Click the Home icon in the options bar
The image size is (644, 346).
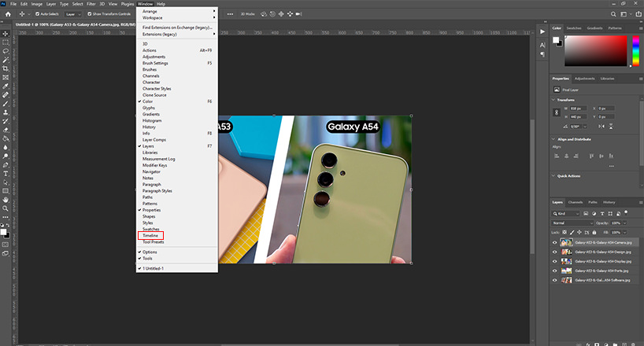[8, 14]
